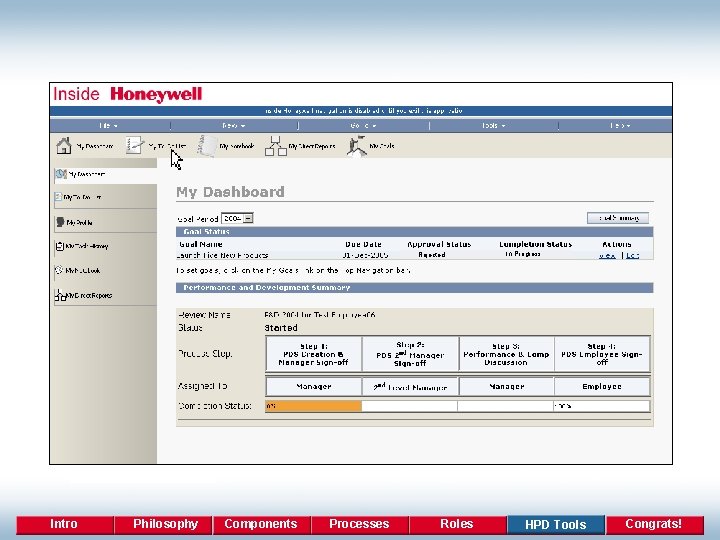Open the Help menu

pos(620,125)
